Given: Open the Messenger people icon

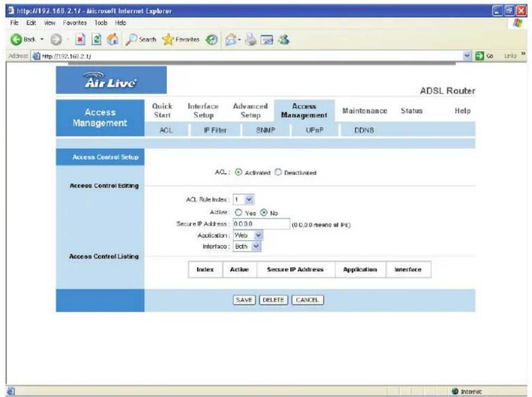Looking at the screenshot, I should click(x=284, y=40).
